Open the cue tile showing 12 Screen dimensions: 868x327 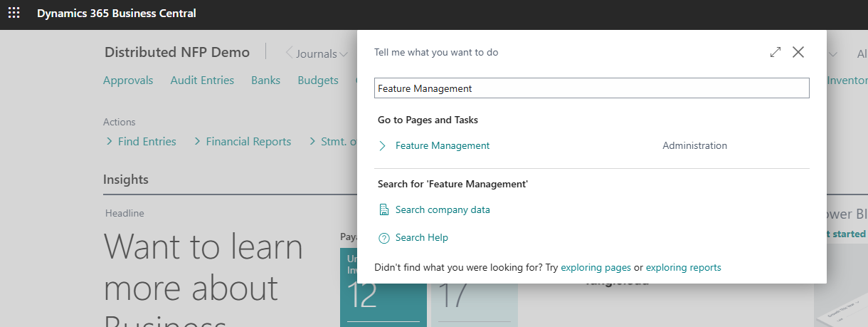(383, 287)
